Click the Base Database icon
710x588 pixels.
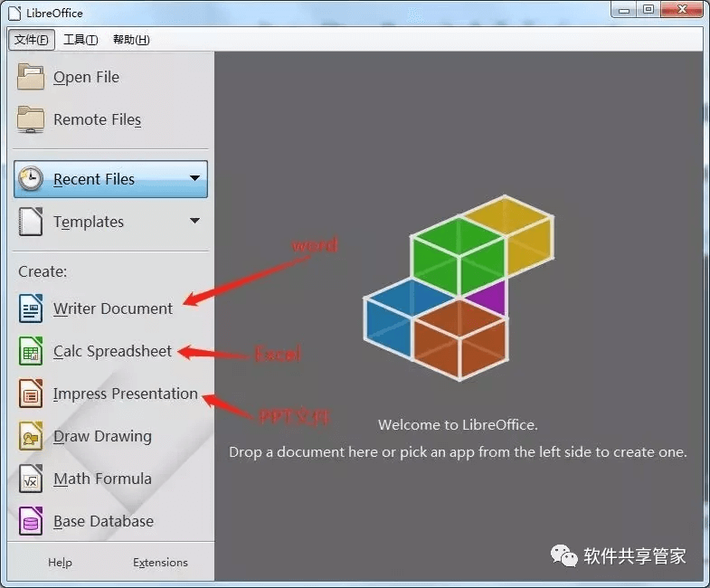[x=31, y=521]
